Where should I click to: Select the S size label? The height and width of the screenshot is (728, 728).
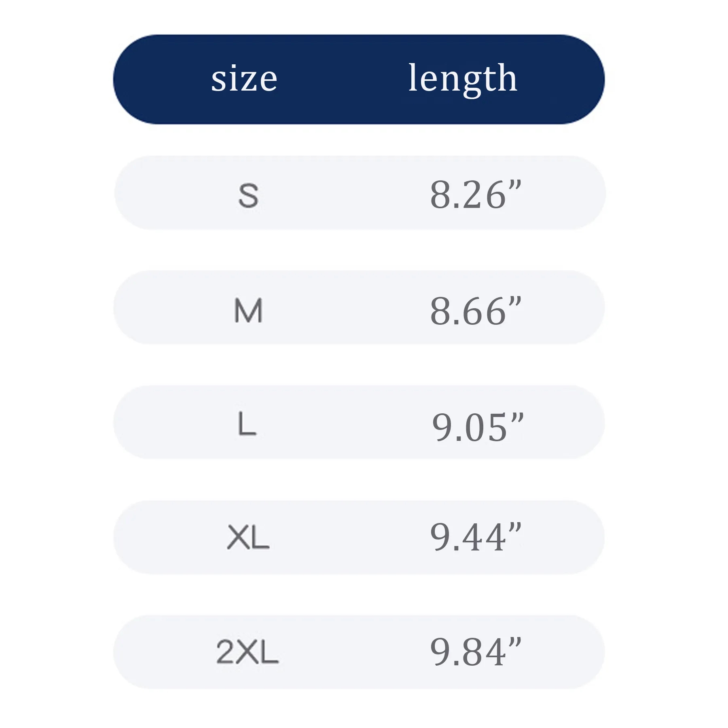(248, 195)
